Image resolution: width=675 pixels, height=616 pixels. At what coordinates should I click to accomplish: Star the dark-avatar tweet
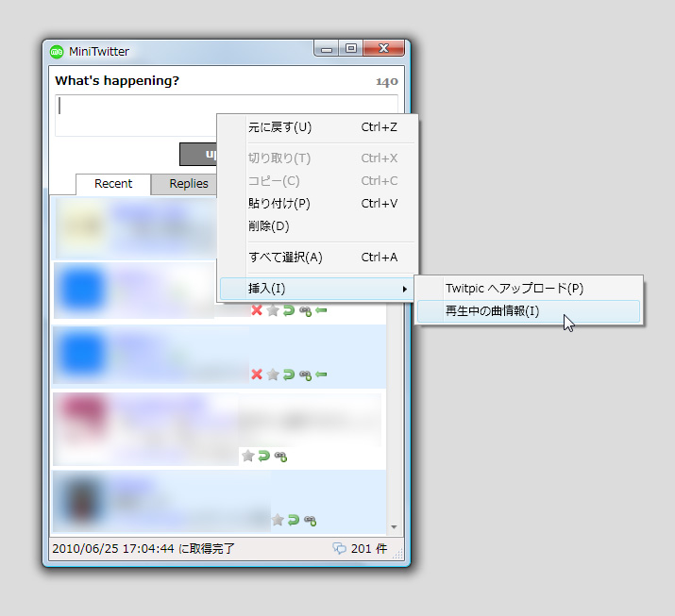pos(278,520)
